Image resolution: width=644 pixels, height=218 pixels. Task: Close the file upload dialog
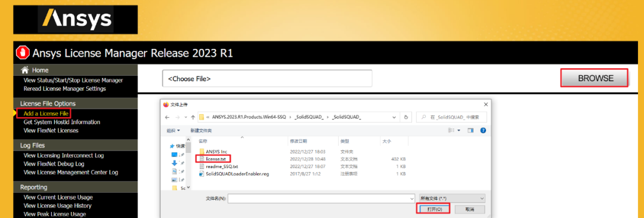[486, 105]
